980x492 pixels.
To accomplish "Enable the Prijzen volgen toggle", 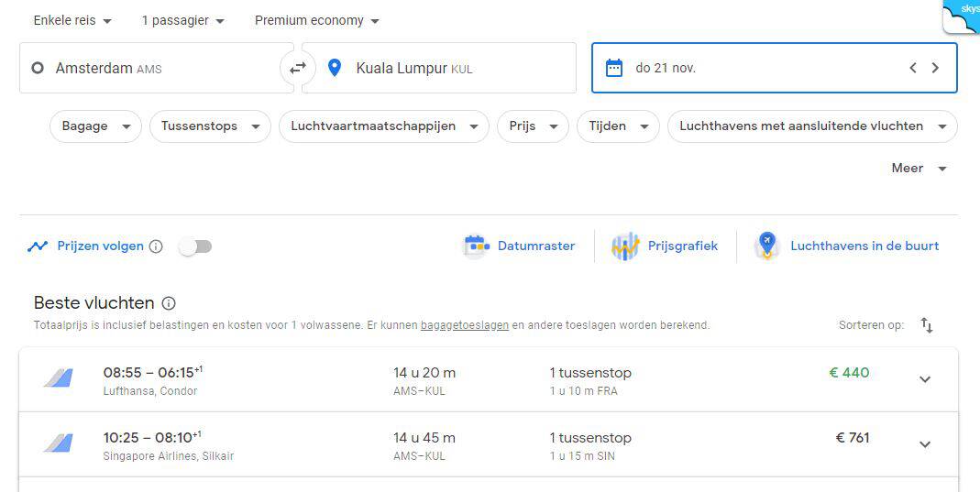I will (195, 246).
